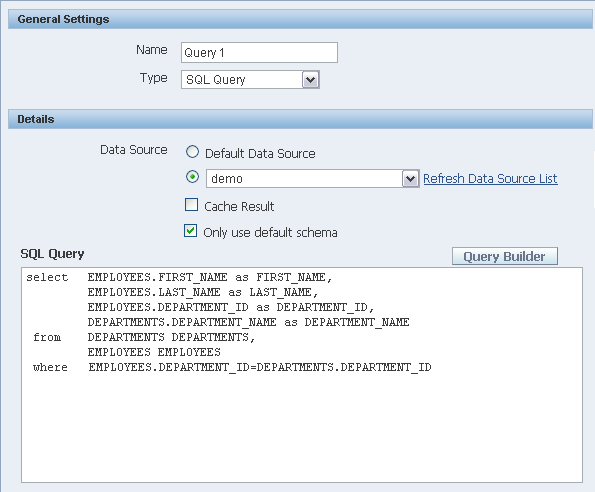
Task: Click the Details section header
Action: click(x=300, y=119)
